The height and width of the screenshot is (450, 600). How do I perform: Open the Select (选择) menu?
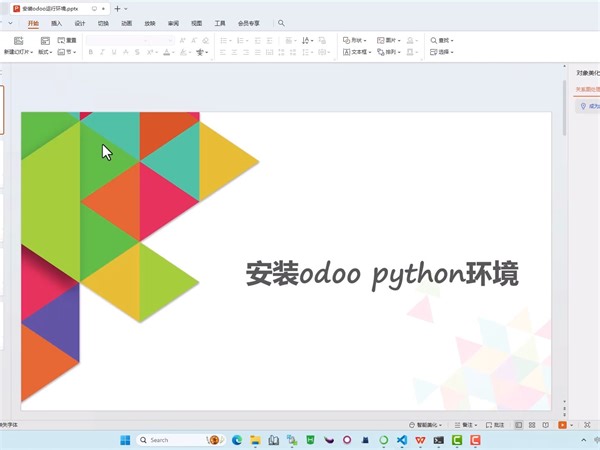442,52
